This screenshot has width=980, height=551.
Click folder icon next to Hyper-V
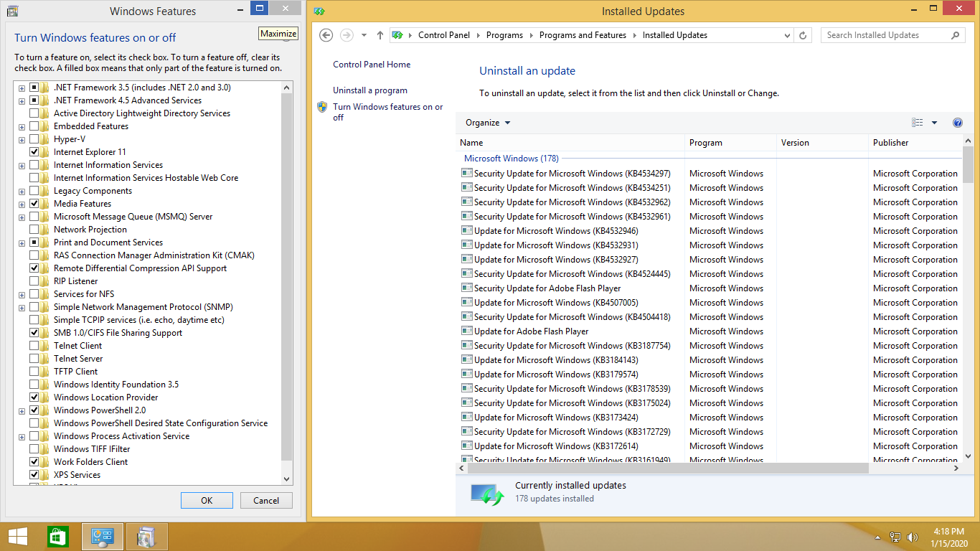tap(45, 139)
